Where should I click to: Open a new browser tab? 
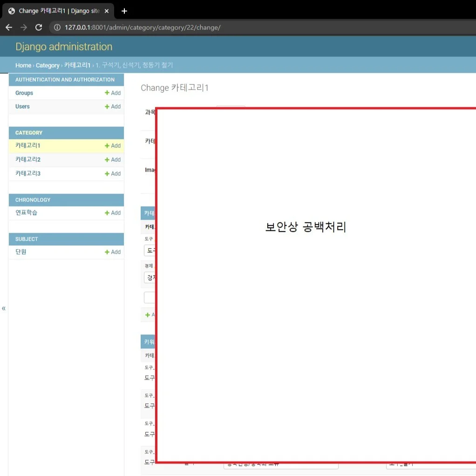[x=124, y=11]
